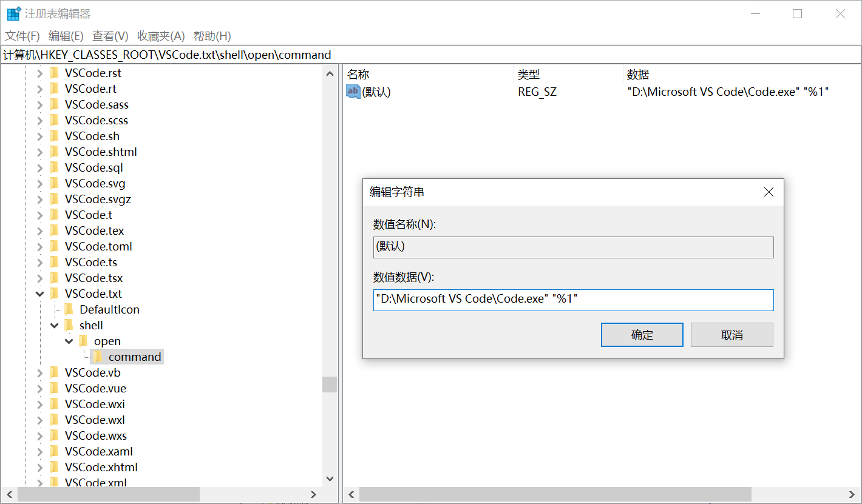This screenshot has width=862, height=504.
Task: Expand the VSCode.scss tree node
Action: coord(40,120)
